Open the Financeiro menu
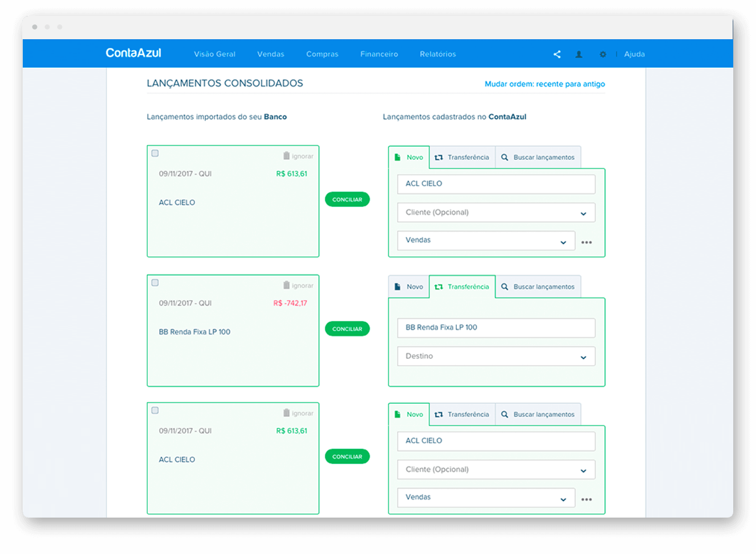Screen dimensions: 756x554 (379, 54)
